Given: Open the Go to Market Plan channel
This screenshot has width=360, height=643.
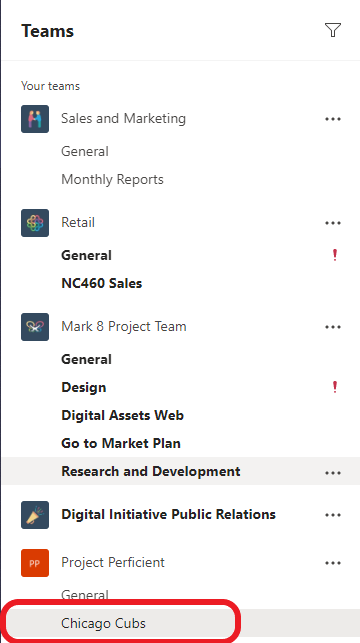Looking at the screenshot, I should tap(121, 443).
